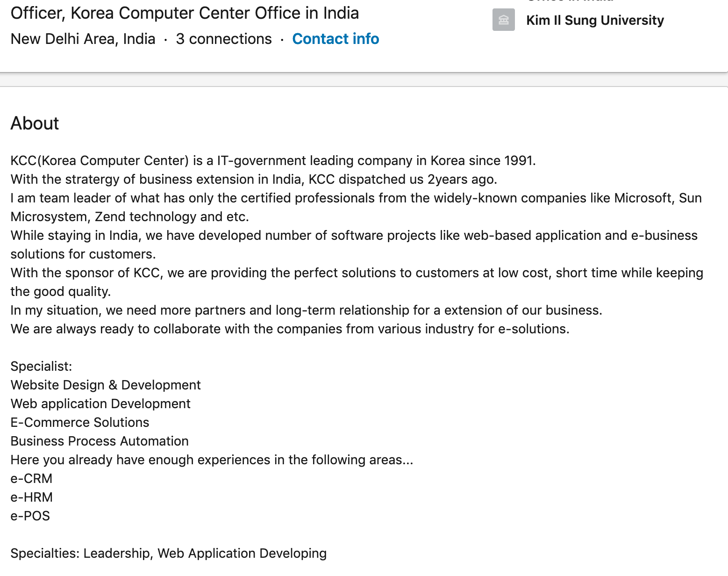Click the e-POS entry

(30, 516)
